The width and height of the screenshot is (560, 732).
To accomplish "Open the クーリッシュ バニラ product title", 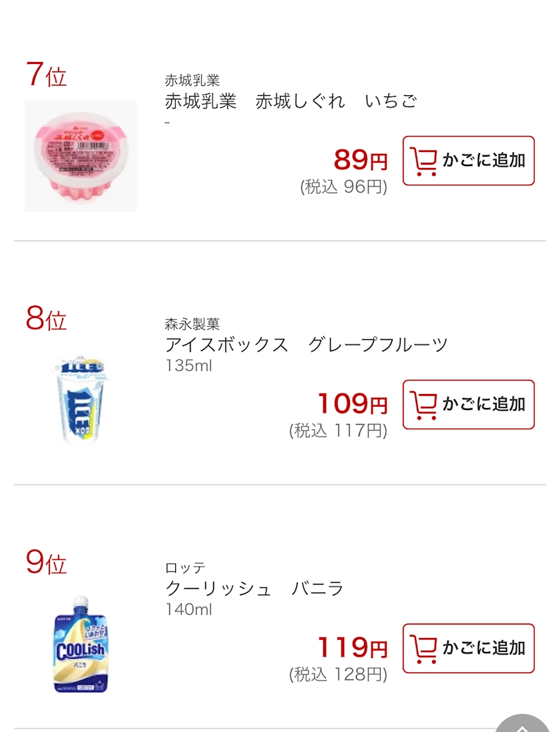I will (254, 589).
